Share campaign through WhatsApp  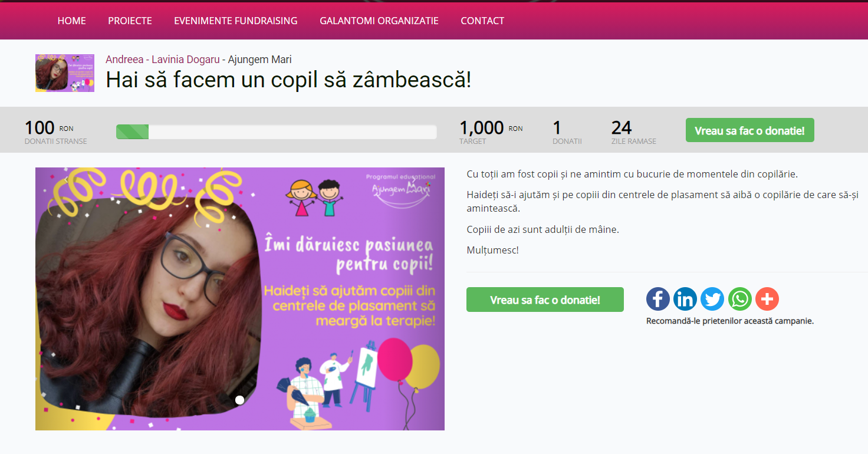(x=740, y=299)
